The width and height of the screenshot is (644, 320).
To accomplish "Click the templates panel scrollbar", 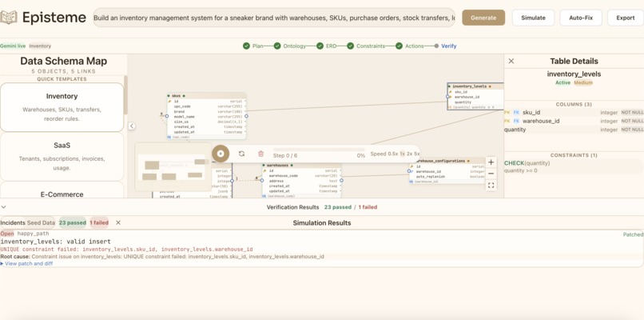I will pyautogui.click(x=125, y=94).
